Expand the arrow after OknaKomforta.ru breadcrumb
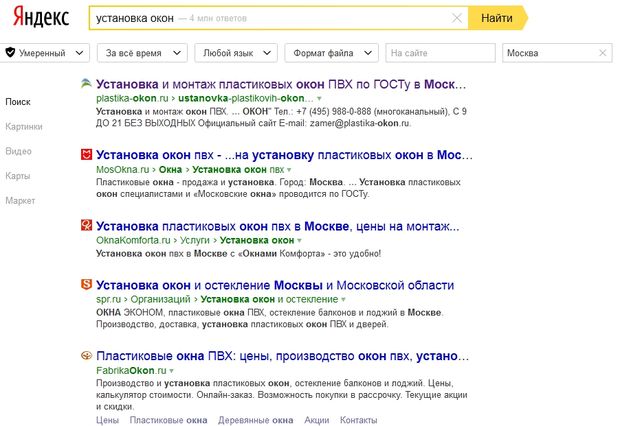Screen dimensions: 620x426 tap(299, 240)
